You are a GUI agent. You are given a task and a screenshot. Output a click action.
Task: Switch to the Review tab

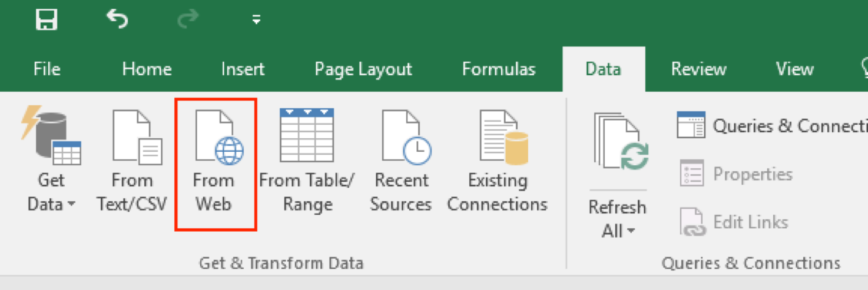[699, 69]
